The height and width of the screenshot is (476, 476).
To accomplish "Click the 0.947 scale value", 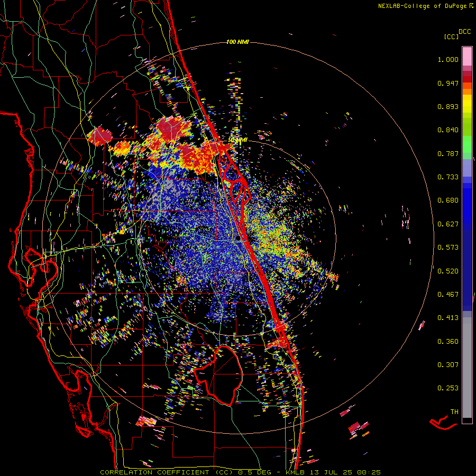I will 448,83.
